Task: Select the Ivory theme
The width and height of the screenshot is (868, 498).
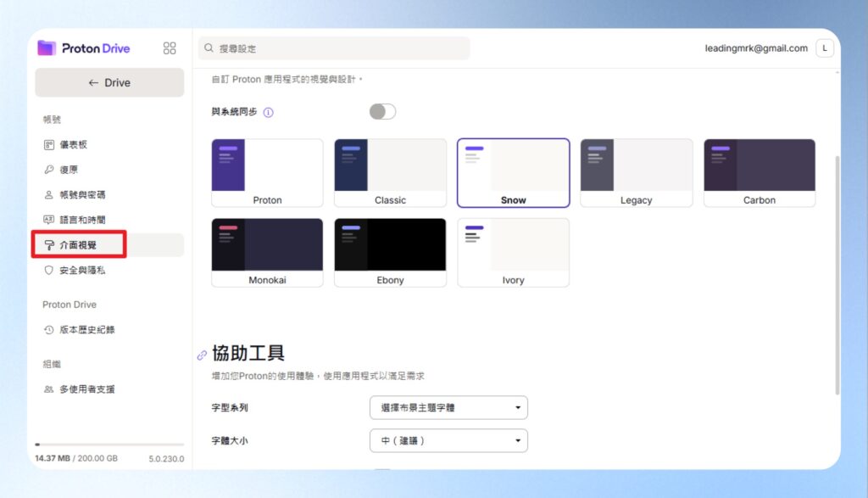Action: pos(513,253)
